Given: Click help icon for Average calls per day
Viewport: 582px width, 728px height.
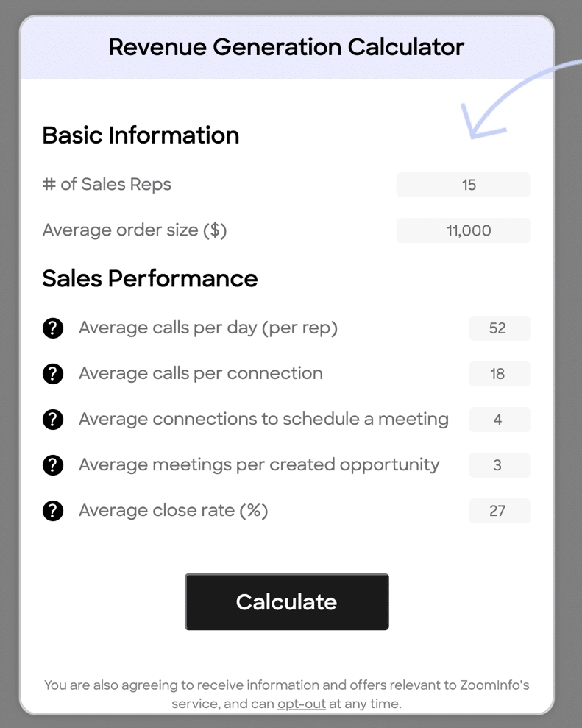Looking at the screenshot, I should click(x=53, y=328).
